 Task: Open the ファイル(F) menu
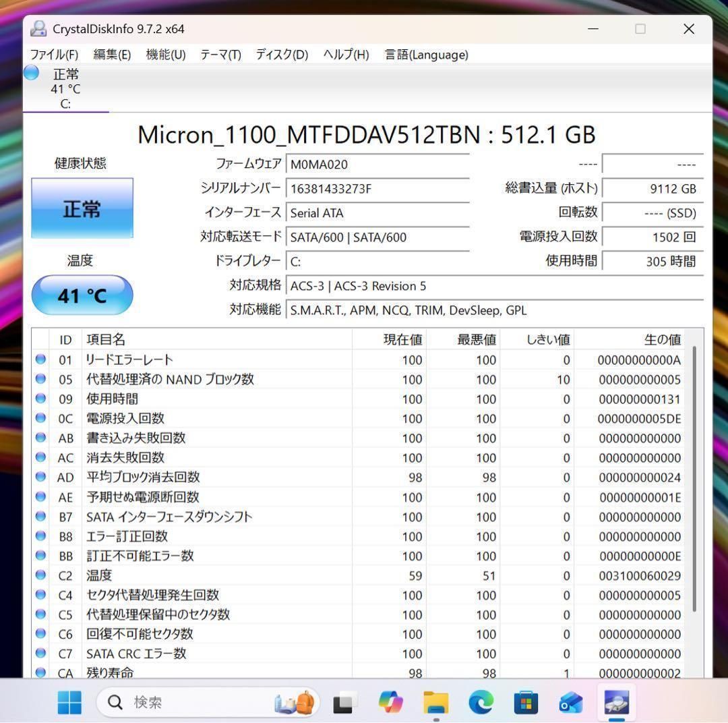(54, 55)
